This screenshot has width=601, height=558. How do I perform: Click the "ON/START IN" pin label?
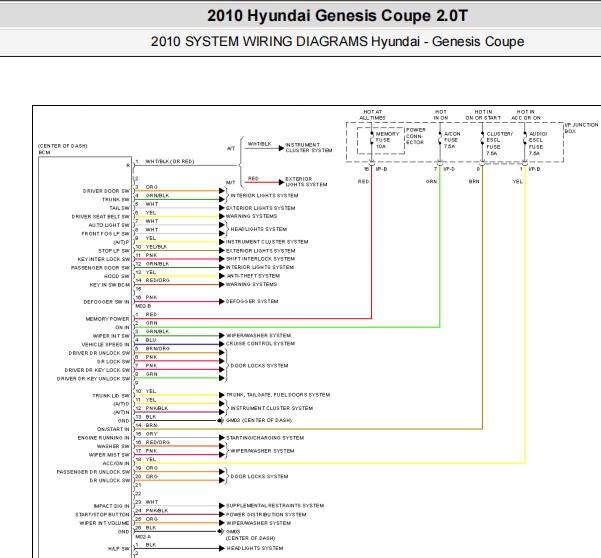click(x=113, y=430)
